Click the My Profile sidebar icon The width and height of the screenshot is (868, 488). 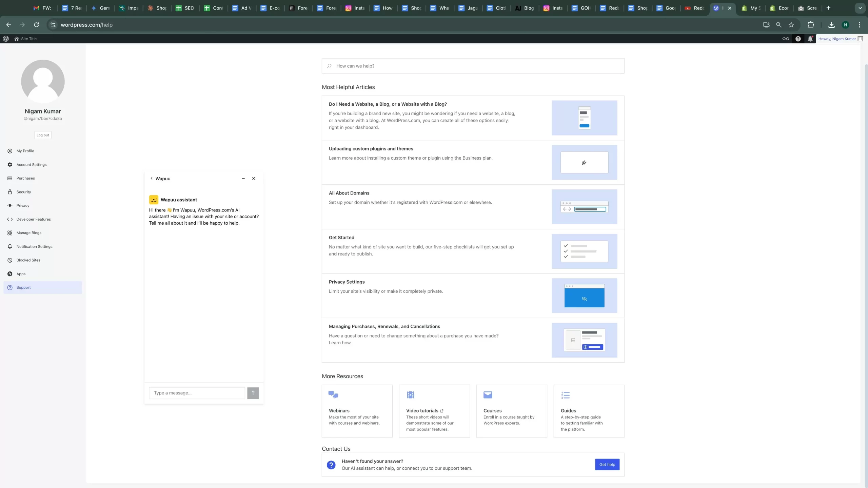coord(10,151)
